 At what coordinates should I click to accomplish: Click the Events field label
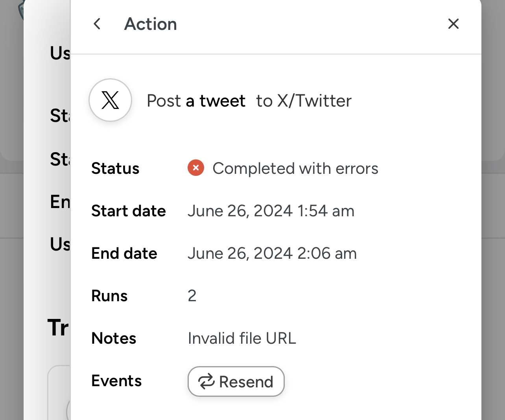[116, 381]
